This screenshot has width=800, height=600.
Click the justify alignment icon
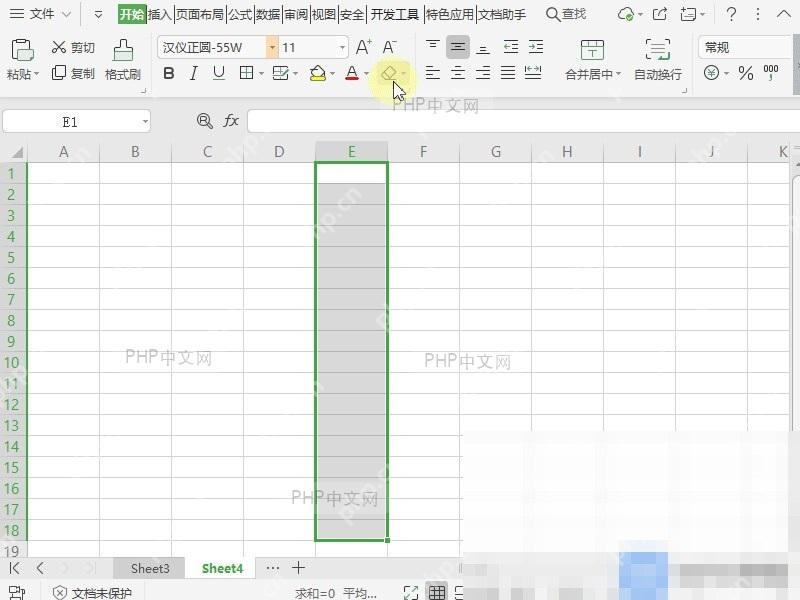tap(508, 73)
